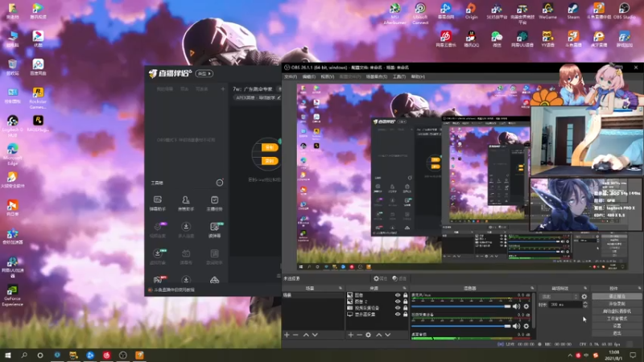Launch Steam from desktop shortcut

coord(573,11)
